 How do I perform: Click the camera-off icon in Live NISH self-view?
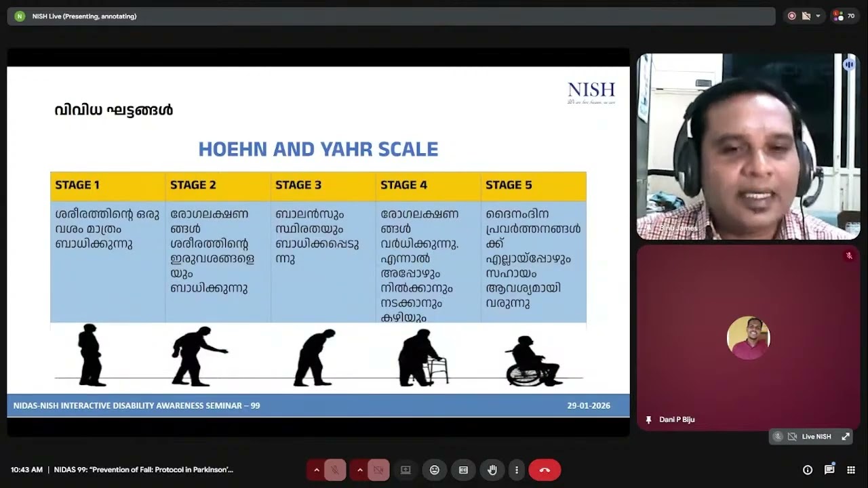click(x=792, y=436)
